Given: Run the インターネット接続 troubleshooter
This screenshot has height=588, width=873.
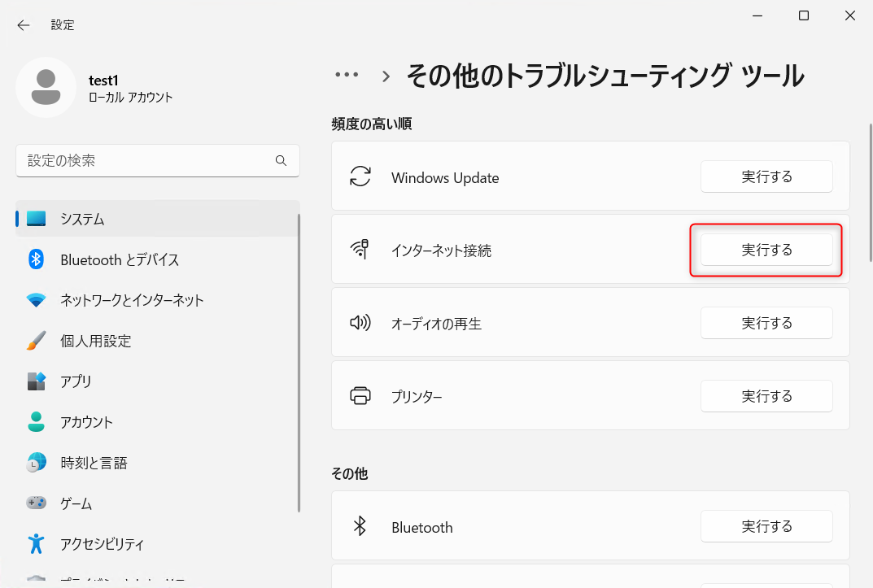Looking at the screenshot, I should click(766, 250).
